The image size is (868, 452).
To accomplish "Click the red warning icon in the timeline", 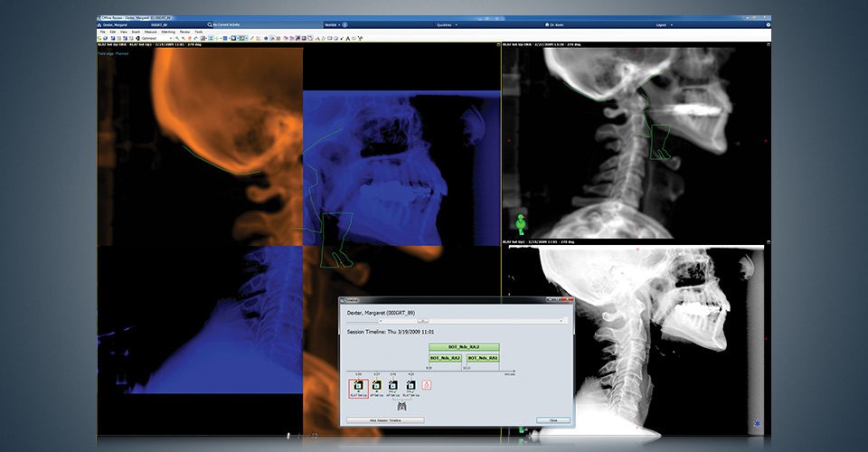I will click(427, 385).
